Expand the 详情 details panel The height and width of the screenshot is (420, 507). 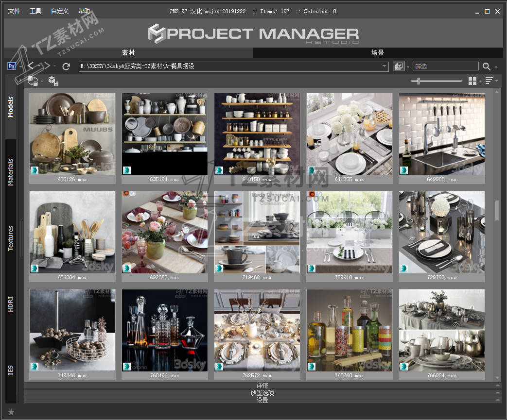point(262,386)
